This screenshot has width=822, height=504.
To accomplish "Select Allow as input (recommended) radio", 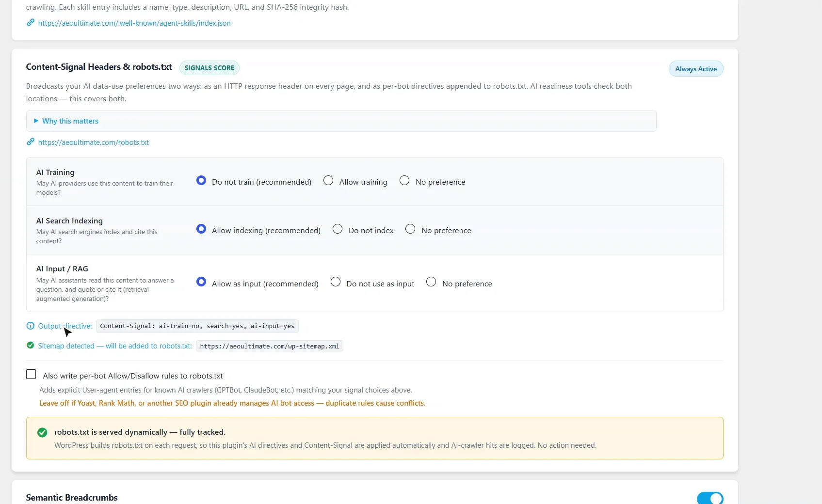I will pos(201,282).
